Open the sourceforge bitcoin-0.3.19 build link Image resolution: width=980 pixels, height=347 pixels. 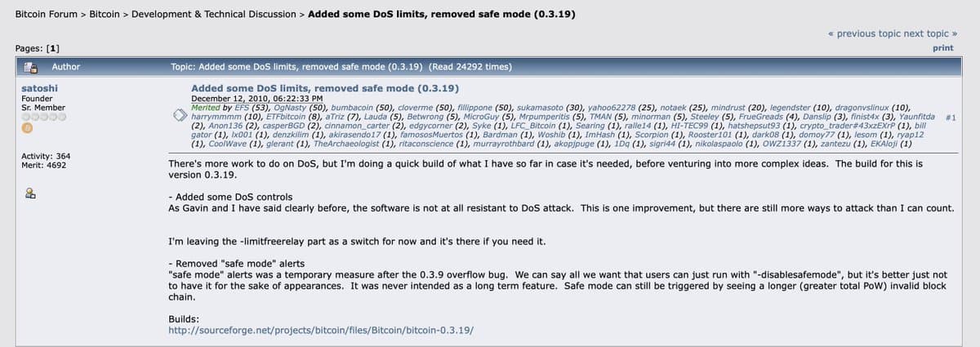click(x=321, y=331)
